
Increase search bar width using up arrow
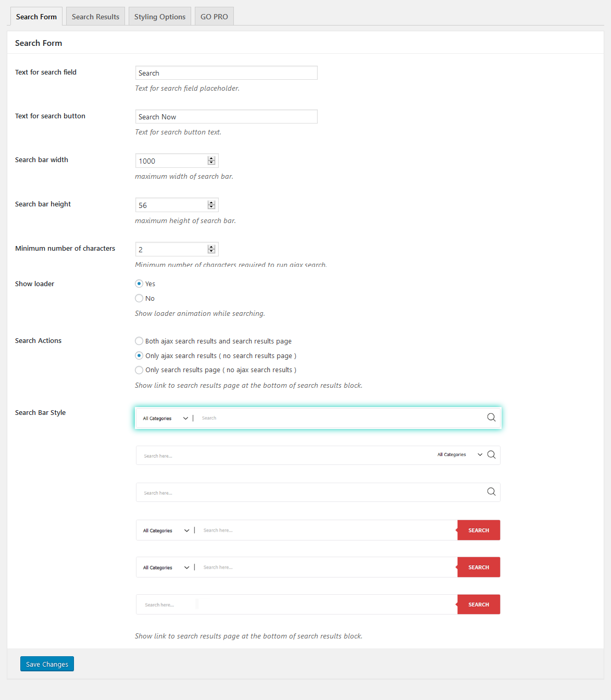point(211,158)
